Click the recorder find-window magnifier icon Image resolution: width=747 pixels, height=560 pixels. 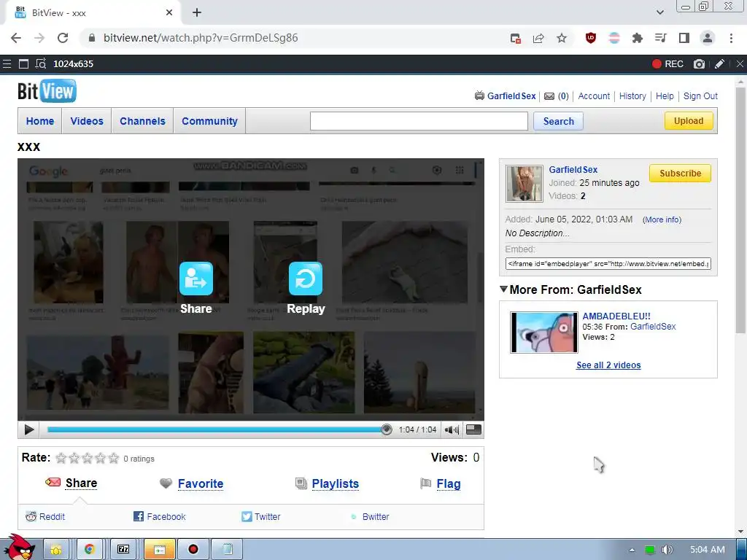coord(41,64)
